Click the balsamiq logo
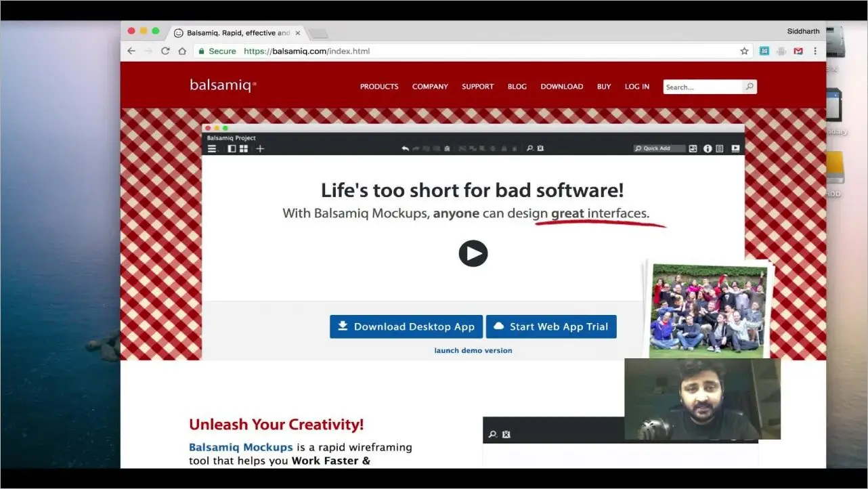The width and height of the screenshot is (868, 489). (x=223, y=85)
